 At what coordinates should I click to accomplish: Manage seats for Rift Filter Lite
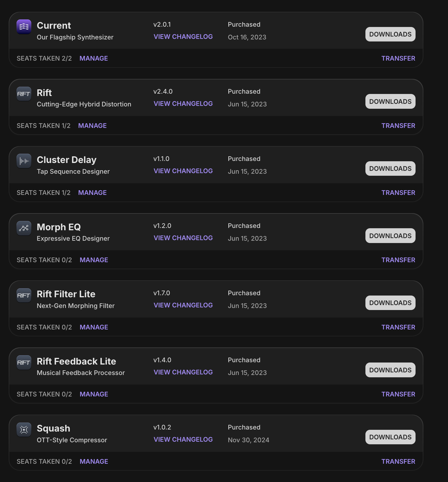[x=94, y=327]
